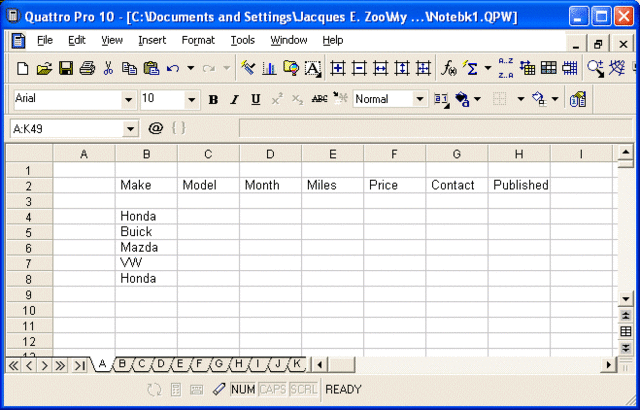
Task: Undo the last action
Action: 173,68
